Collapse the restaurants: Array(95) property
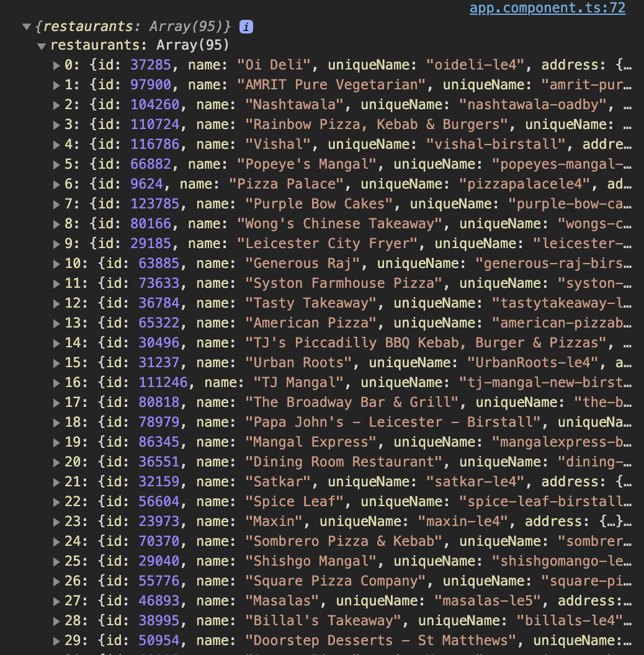 [42, 46]
